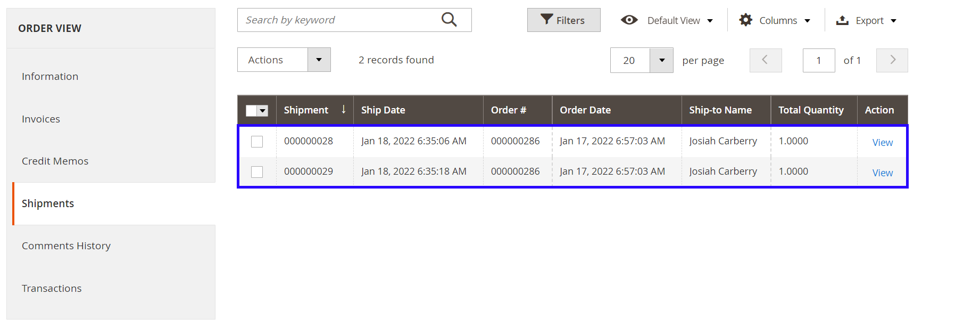980x327 pixels.
Task: Click the eye icon for Default View
Action: point(629,20)
